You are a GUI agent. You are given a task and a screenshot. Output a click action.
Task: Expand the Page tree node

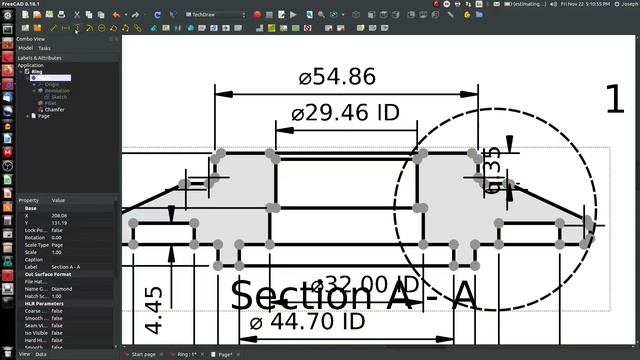pyautogui.click(x=27, y=116)
